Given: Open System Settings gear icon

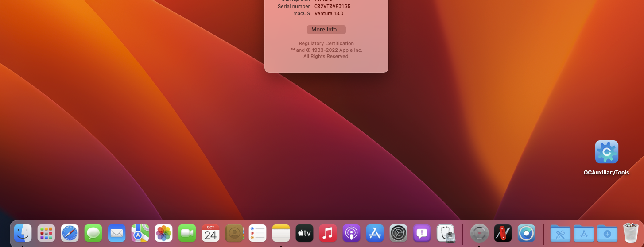Looking at the screenshot, I should 398,233.
